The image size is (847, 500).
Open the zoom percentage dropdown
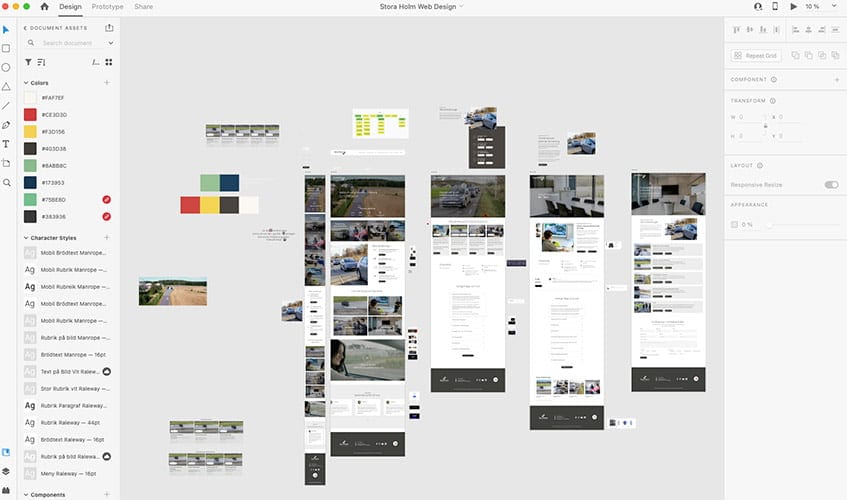[834, 6]
